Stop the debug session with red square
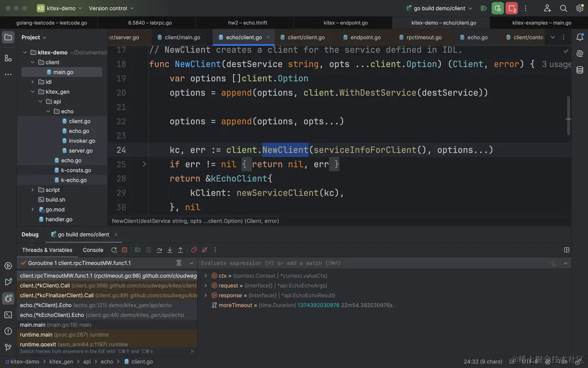Image resolution: width=588 pixels, height=368 pixels. click(124, 250)
